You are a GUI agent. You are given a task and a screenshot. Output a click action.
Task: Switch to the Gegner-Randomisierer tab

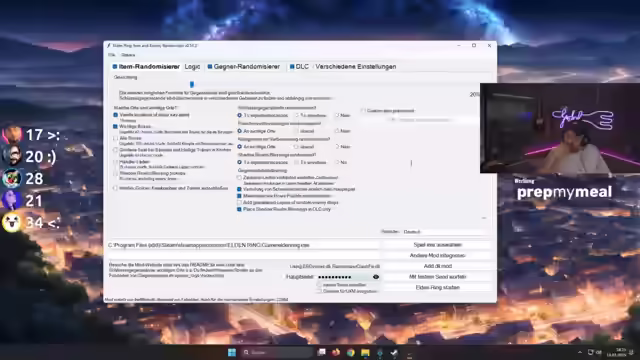click(244, 67)
